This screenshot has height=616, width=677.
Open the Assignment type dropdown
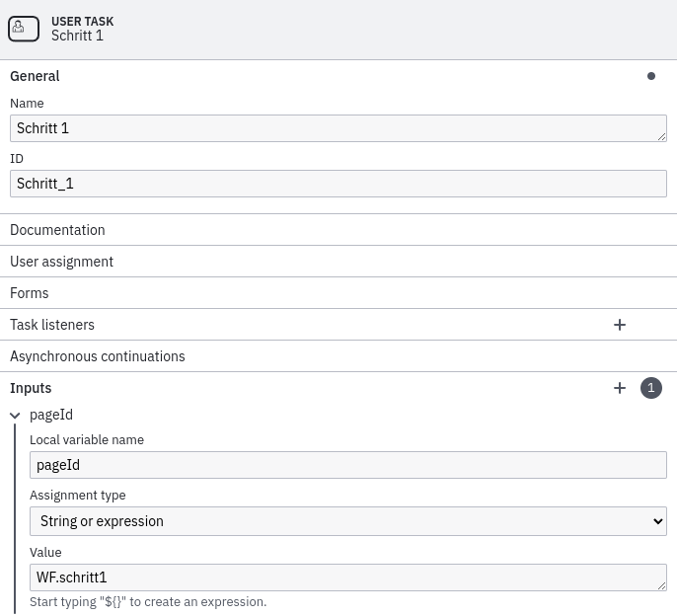(347, 521)
